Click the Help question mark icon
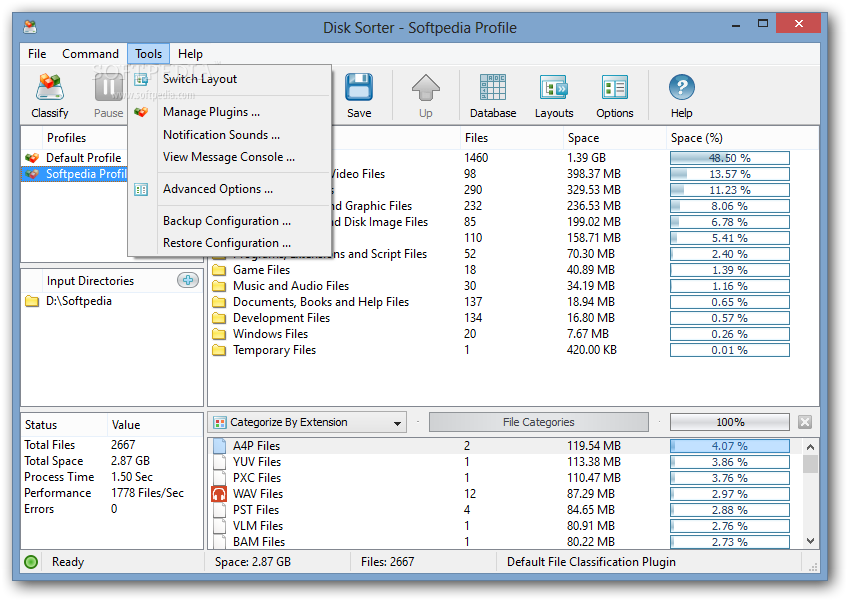 coord(681,88)
